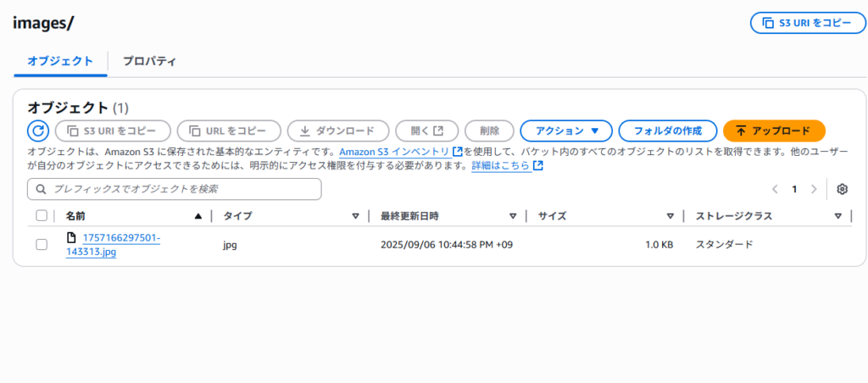Image resolution: width=868 pixels, height=383 pixels.
Task: Toggle the select-all header checkbox
Action: click(42, 216)
